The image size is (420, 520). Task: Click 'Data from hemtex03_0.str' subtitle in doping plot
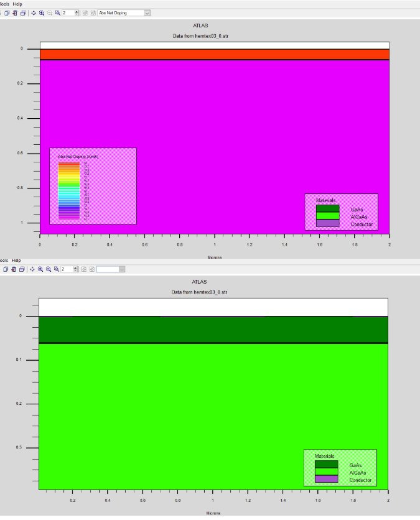pos(200,36)
